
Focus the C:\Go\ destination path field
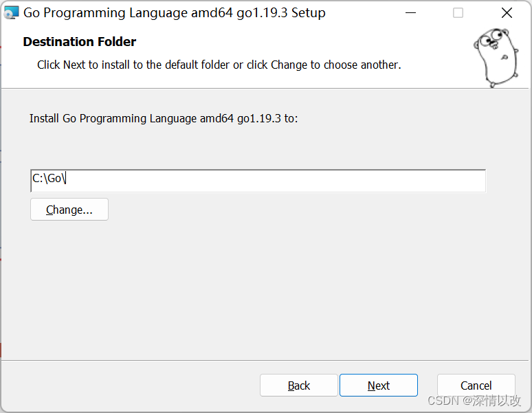[258, 181]
